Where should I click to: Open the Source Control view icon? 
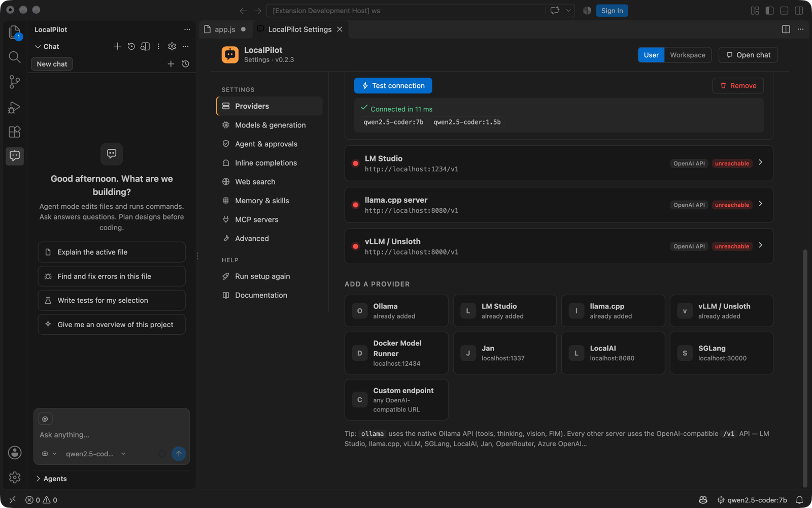[15, 82]
